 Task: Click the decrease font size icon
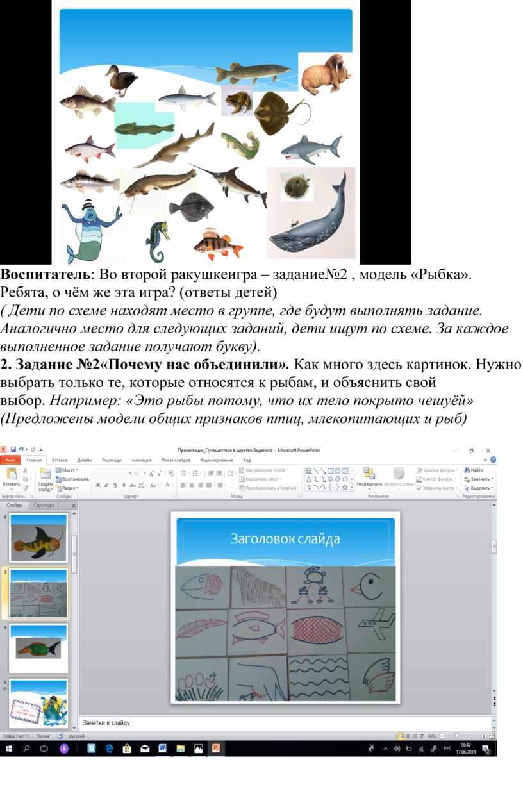(159, 473)
